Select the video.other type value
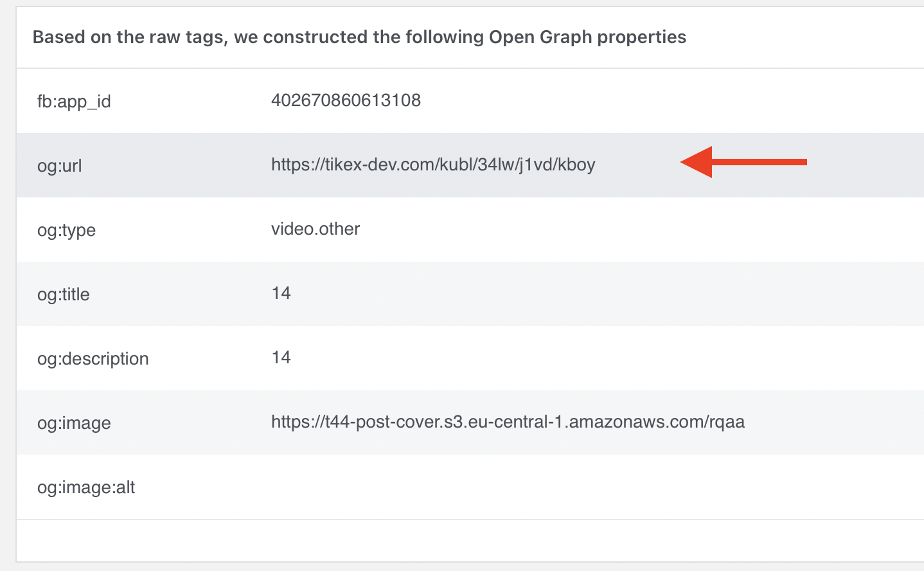The width and height of the screenshot is (924, 571). pos(315,229)
